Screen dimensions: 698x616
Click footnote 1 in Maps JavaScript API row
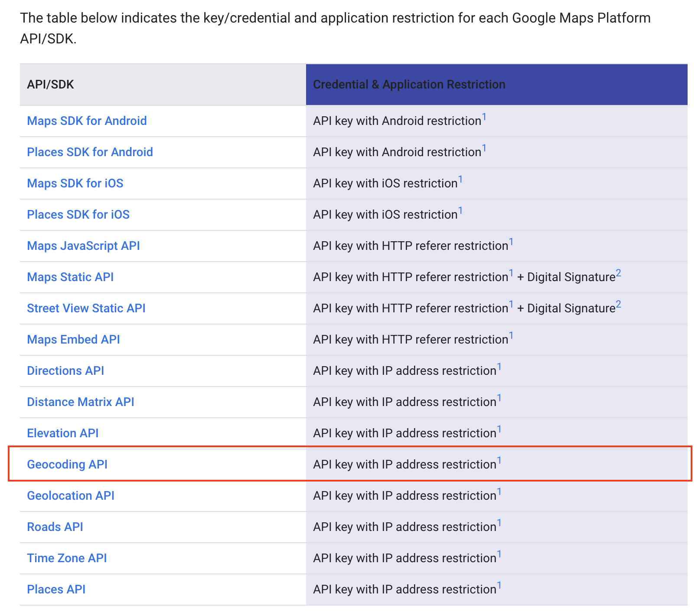click(x=511, y=242)
